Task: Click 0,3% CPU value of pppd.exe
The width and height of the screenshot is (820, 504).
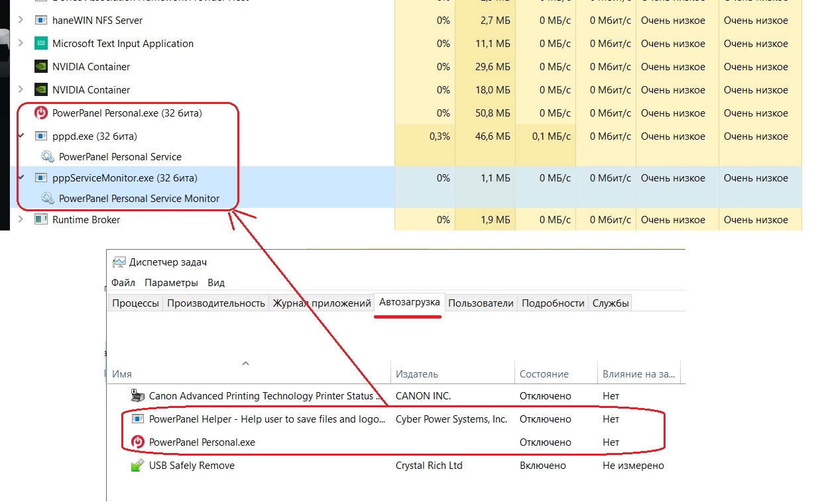Action: click(x=439, y=136)
